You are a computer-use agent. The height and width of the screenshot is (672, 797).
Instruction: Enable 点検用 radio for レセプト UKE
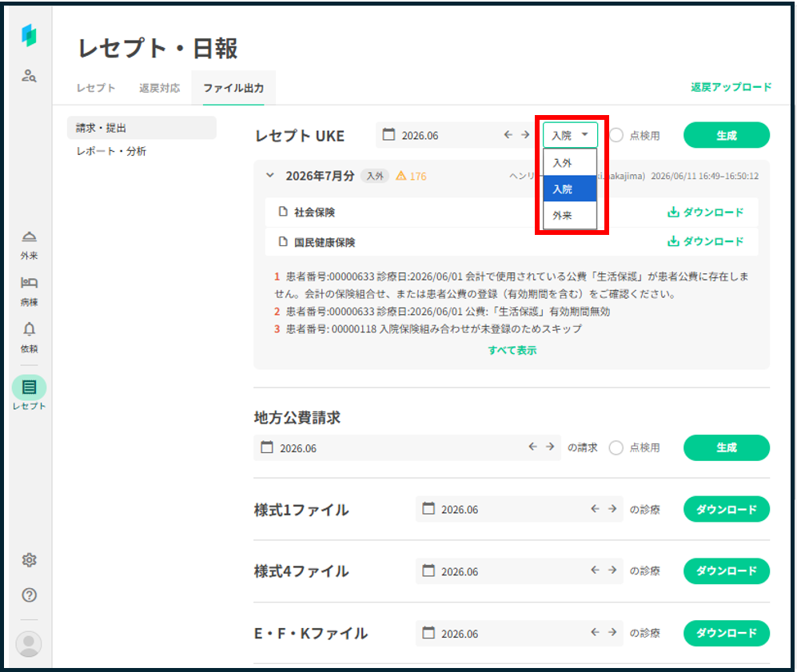pos(616,135)
